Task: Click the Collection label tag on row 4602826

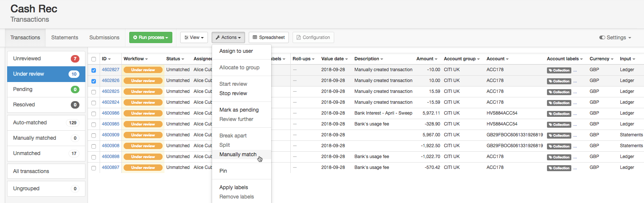Action: click(x=559, y=81)
